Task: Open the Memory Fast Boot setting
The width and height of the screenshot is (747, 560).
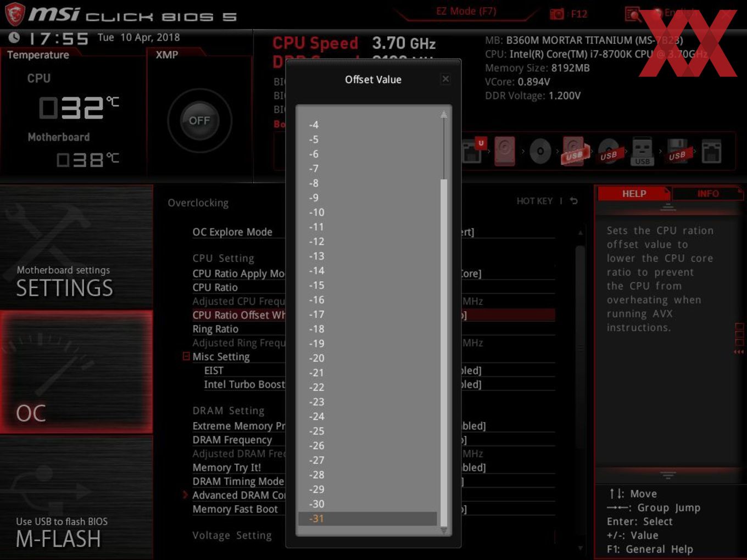Action: pos(374,509)
